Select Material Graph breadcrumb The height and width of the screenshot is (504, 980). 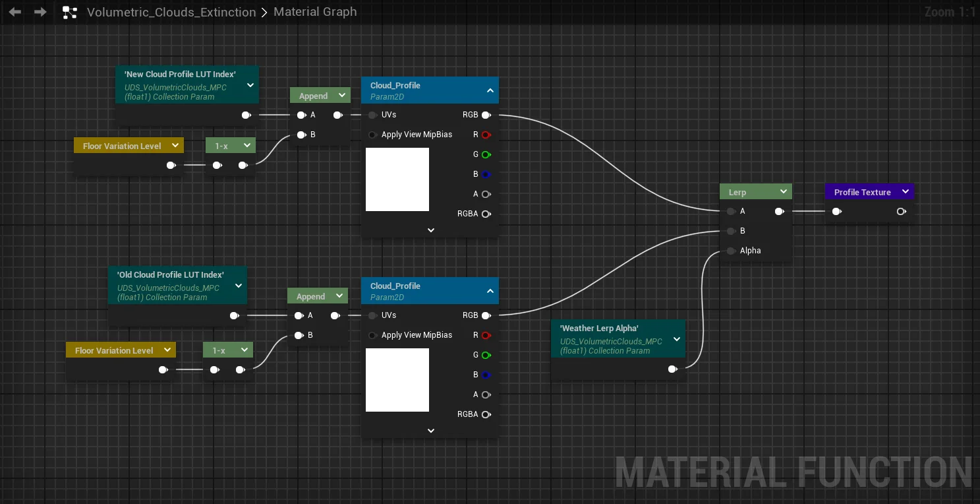[x=315, y=12]
